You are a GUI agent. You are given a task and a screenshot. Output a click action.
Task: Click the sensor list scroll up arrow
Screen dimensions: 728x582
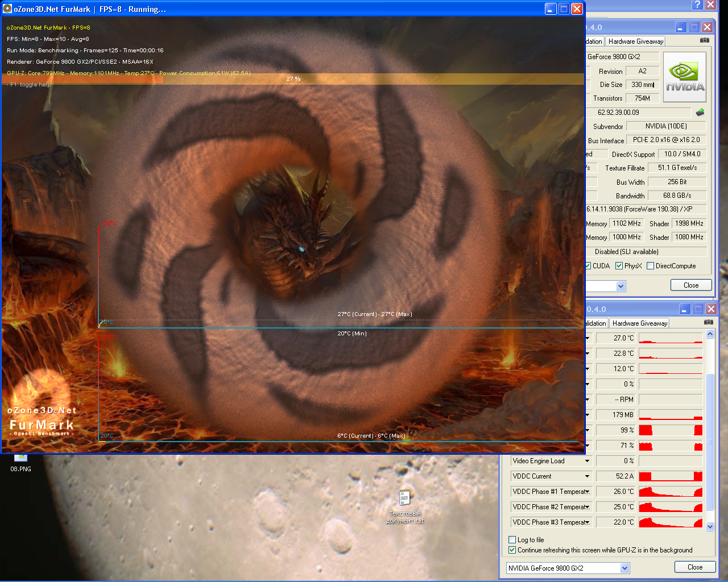pyautogui.click(x=710, y=334)
